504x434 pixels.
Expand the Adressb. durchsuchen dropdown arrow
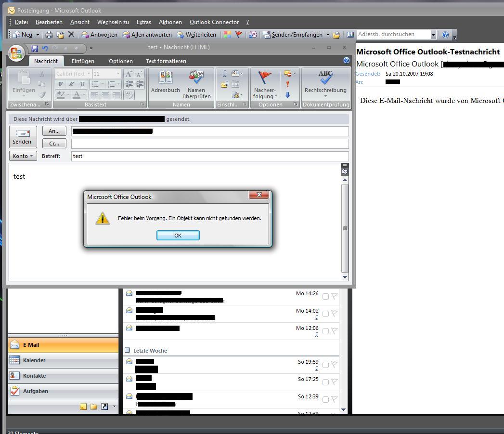(433, 34)
